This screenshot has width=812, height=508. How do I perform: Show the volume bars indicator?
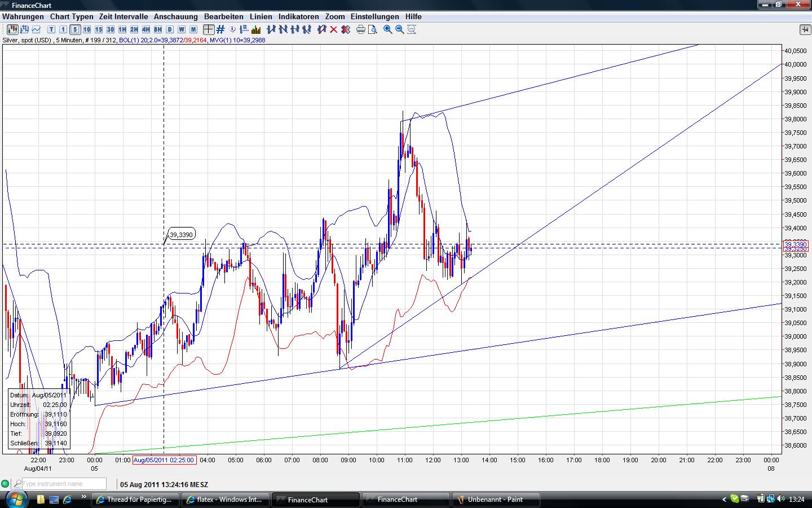(256, 29)
